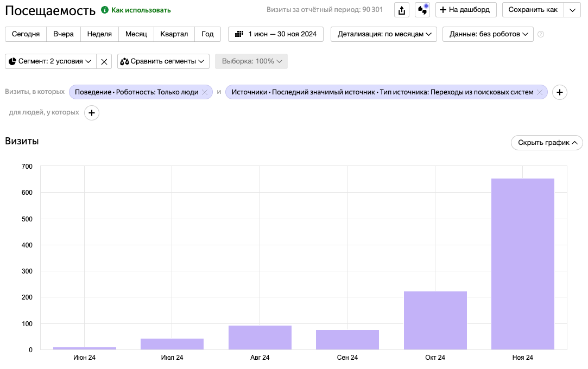Select the 'Год' period tab
The image size is (588, 369).
pyautogui.click(x=207, y=34)
